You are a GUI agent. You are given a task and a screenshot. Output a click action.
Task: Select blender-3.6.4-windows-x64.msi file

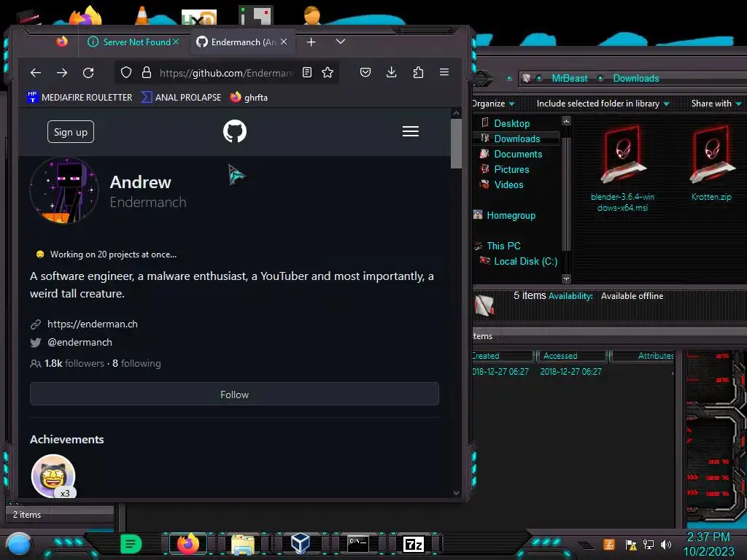pyautogui.click(x=623, y=168)
